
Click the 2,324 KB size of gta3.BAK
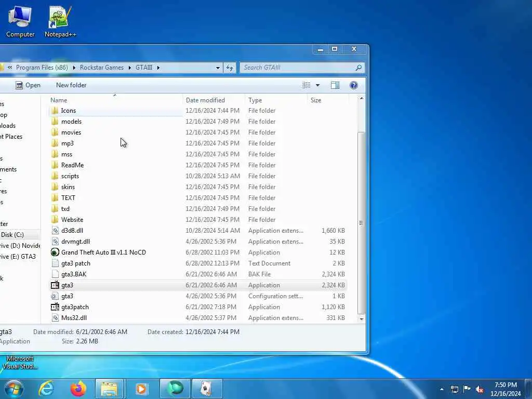click(333, 274)
